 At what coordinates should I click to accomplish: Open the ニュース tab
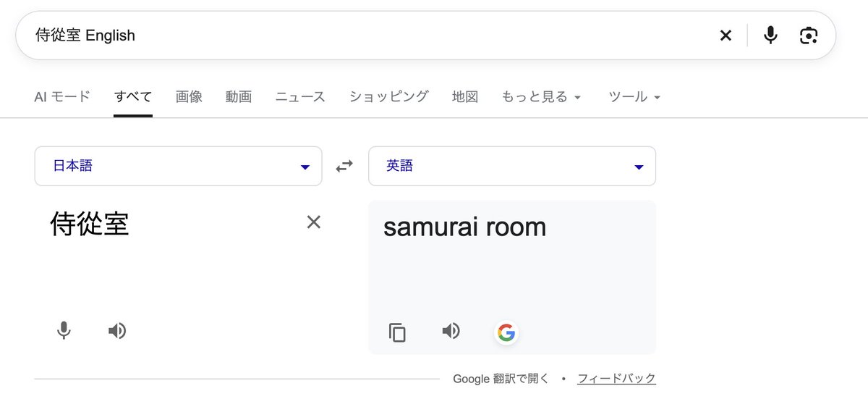click(x=300, y=96)
